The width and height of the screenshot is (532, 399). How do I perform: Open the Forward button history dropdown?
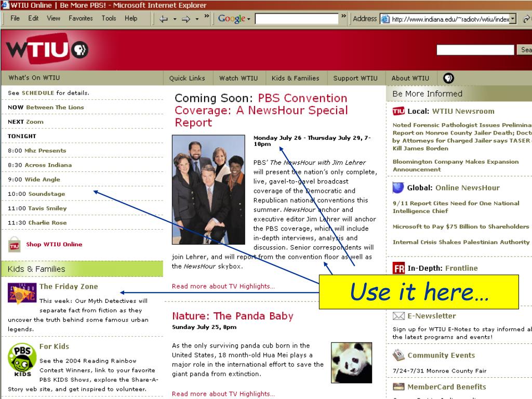pyautogui.click(x=197, y=19)
